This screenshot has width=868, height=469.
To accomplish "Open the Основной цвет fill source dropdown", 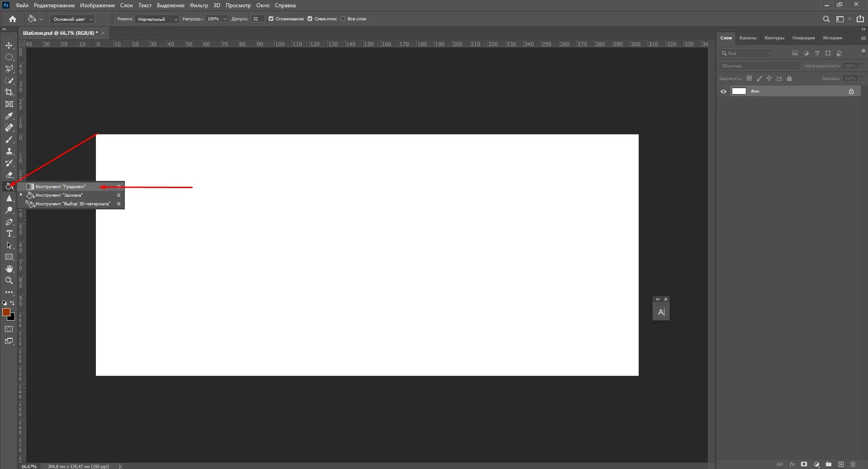I will click(x=72, y=19).
